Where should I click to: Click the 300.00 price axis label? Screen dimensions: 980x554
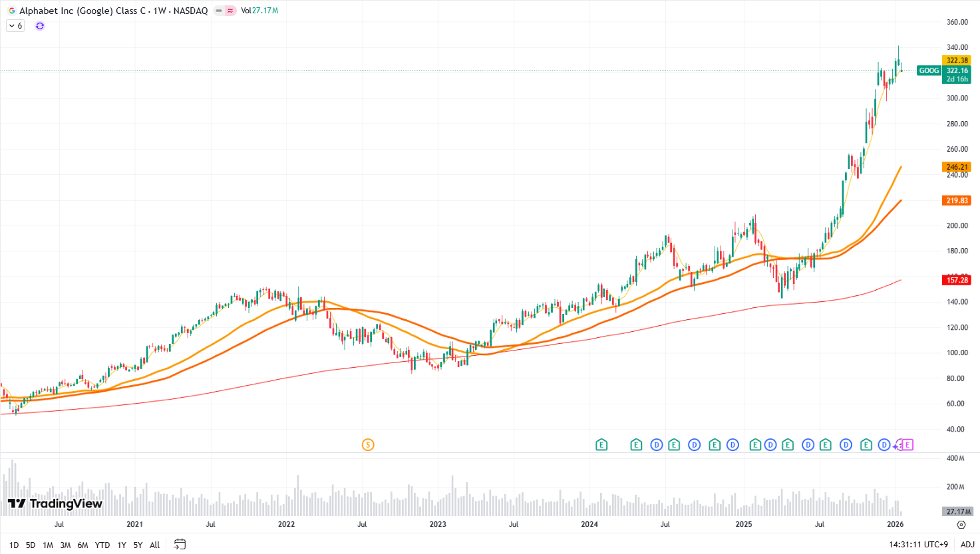[x=957, y=98]
